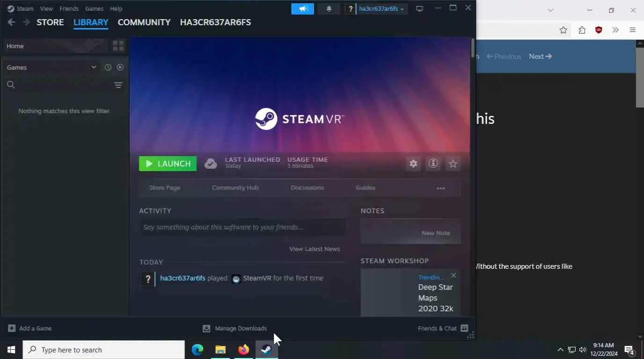Image resolution: width=644 pixels, height=359 pixels.
Task: Sort by recent activity clock icon
Action: click(x=108, y=67)
